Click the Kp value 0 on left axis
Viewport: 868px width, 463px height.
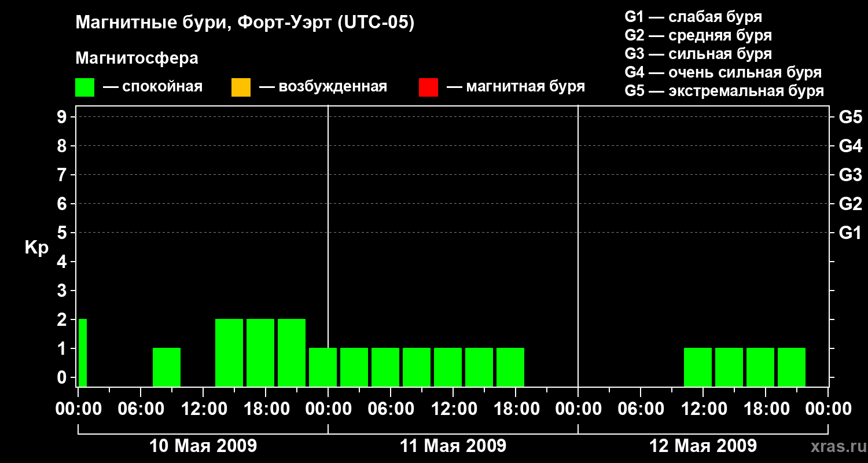(x=62, y=377)
